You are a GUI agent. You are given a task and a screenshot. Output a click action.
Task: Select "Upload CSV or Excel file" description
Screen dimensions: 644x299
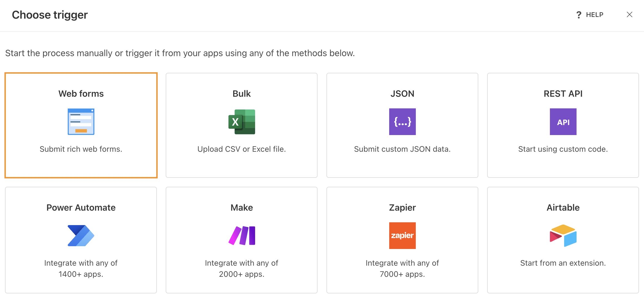(x=241, y=149)
